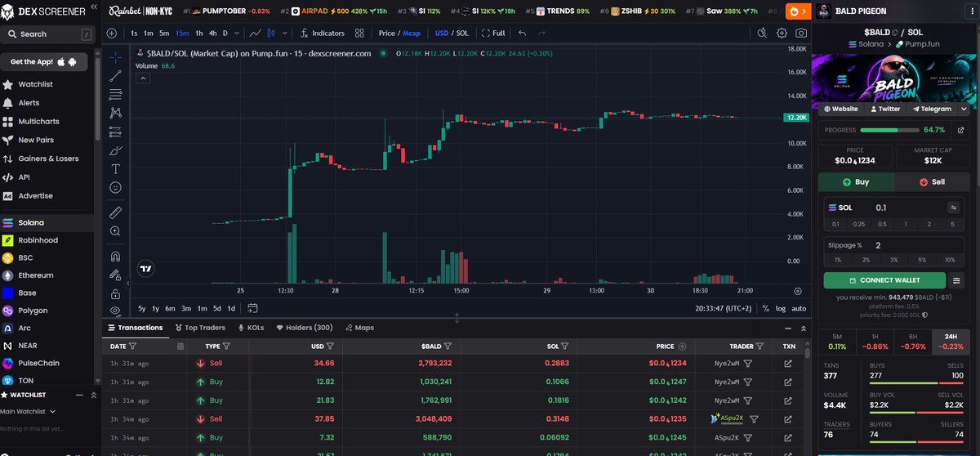980x456 pixels.
Task: Open indicator templates grid icon
Action: point(359,34)
